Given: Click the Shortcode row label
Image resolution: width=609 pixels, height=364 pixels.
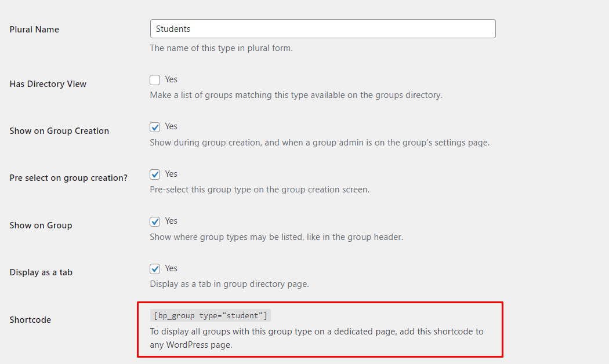Looking at the screenshot, I should (x=30, y=320).
